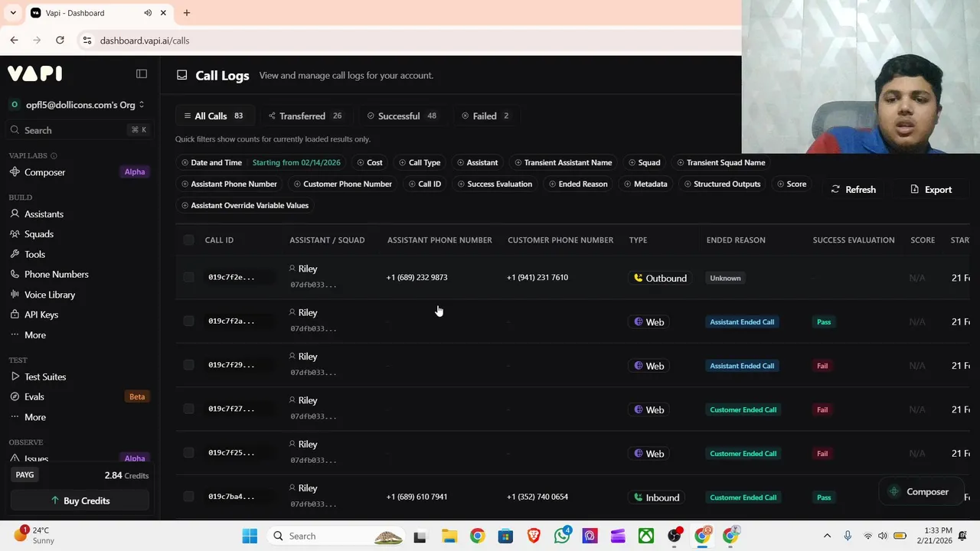Open Microsoft Store from the taskbar
Image resolution: width=980 pixels, height=551 pixels.
[x=505, y=536]
